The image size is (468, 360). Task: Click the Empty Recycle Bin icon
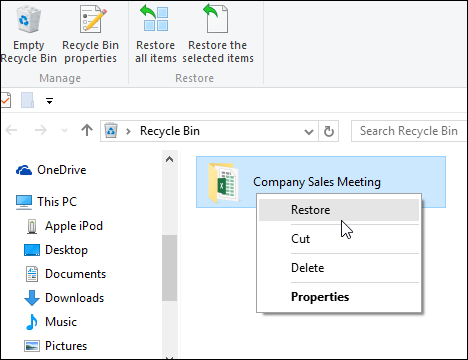(29, 20)
